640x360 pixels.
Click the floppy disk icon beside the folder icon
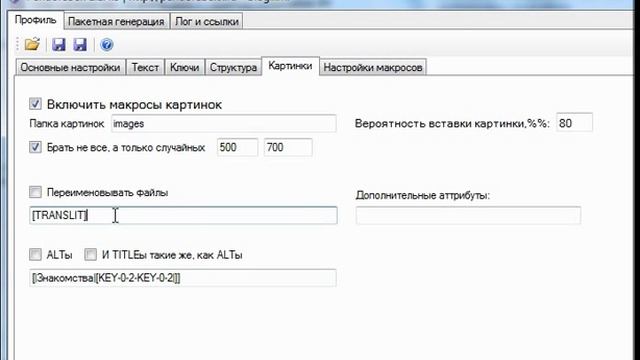coord(59,44)
